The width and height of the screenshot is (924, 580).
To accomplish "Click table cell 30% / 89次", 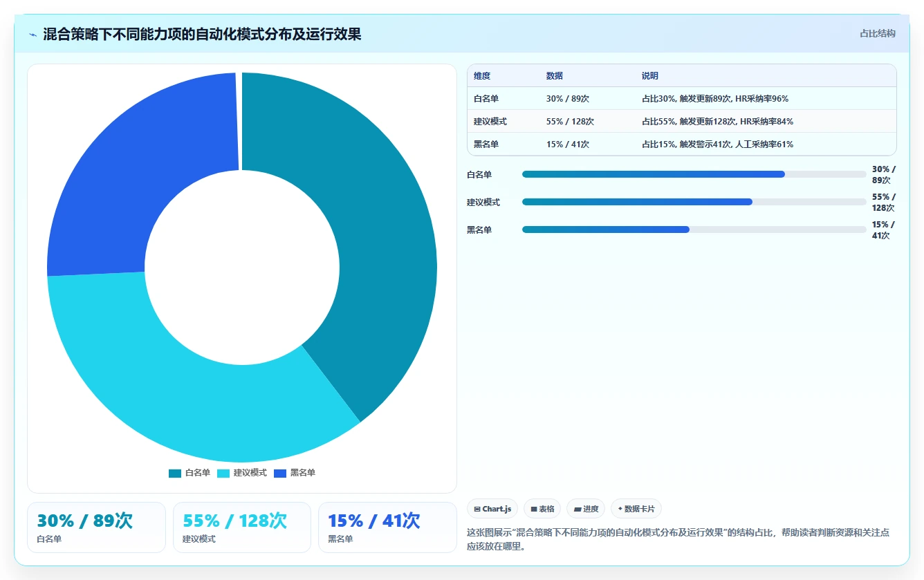I will pos(567,99).
